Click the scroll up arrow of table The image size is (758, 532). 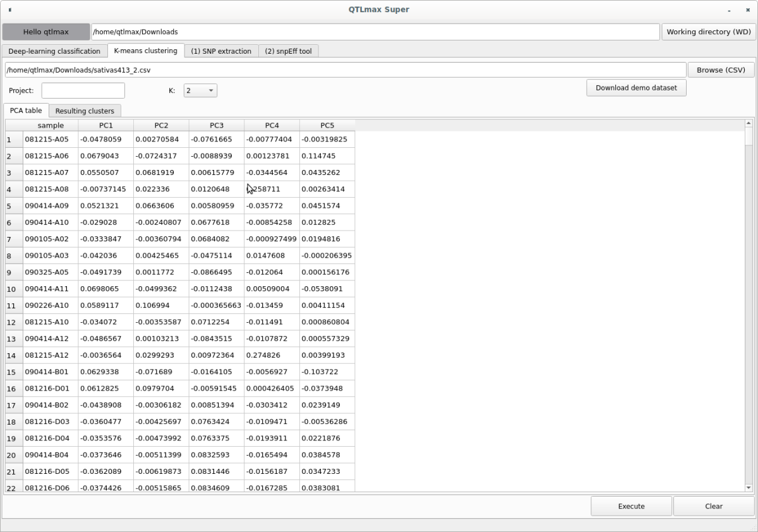tap(749, 123)
